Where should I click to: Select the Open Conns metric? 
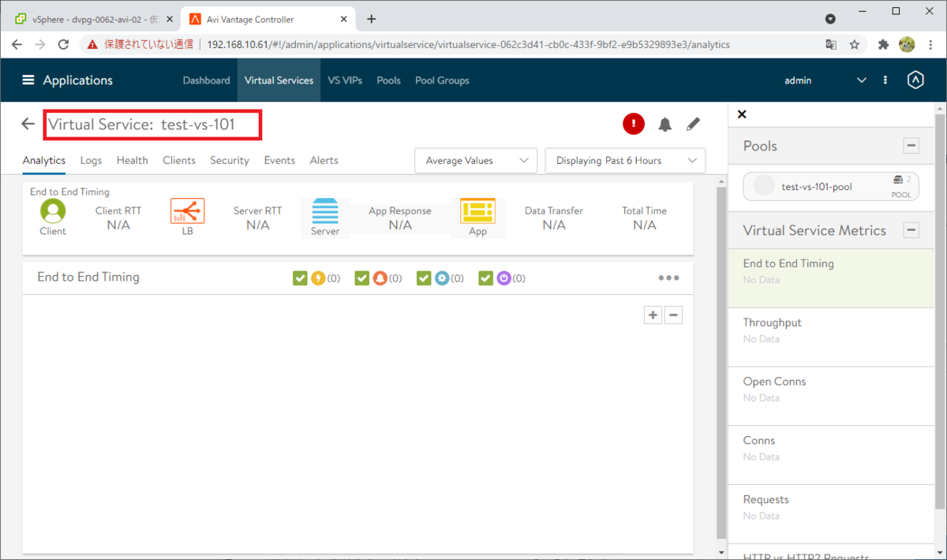click(830, 396)
